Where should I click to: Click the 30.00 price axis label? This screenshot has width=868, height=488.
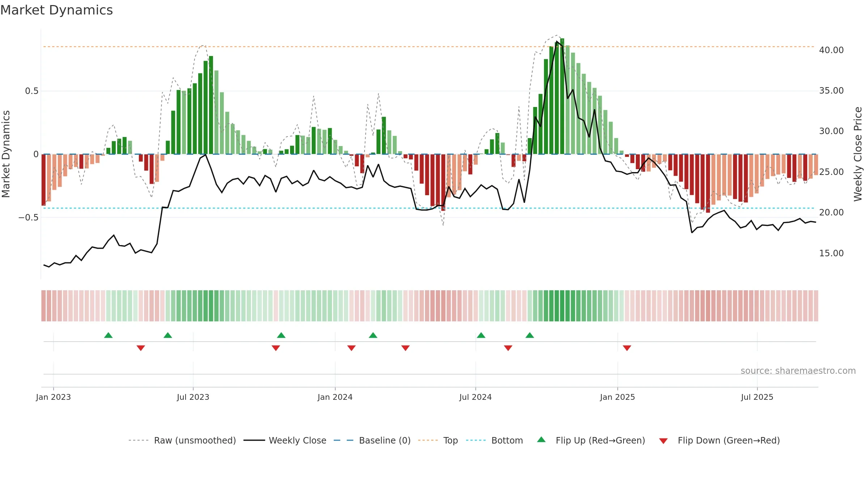831,131
